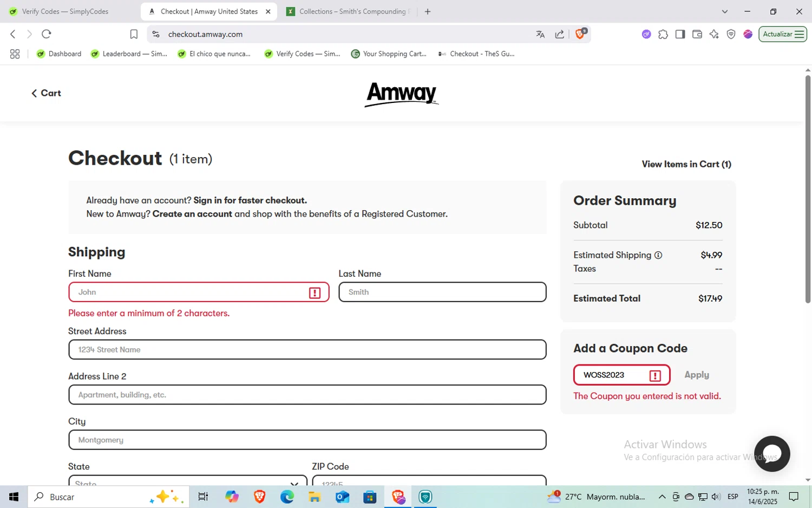Focus the Address Line 2 field
812x508 pixels.
click(x=307, y=395)
